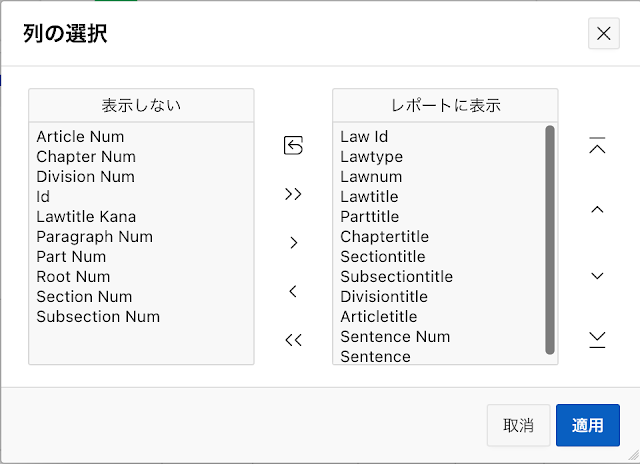Click the single remove left arrow
The image size is (640, 464).
click(293, 292)
